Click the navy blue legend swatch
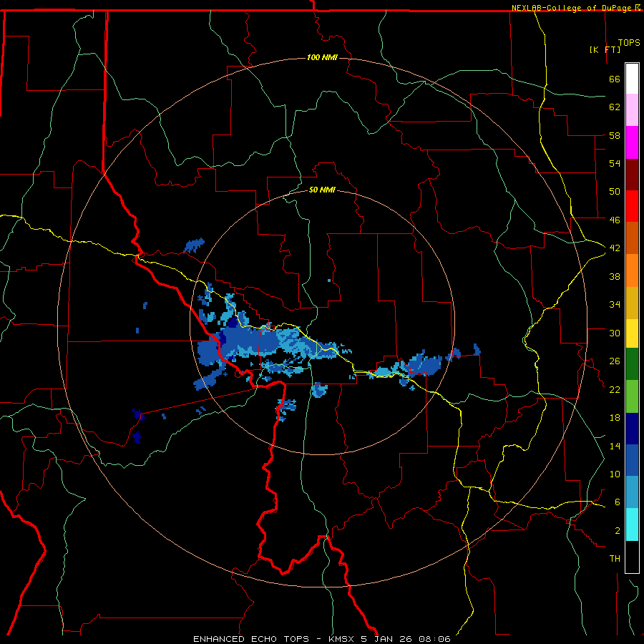The width and height of the screenshot is (644, 644). pyautogui.click(x=632, y=429)
